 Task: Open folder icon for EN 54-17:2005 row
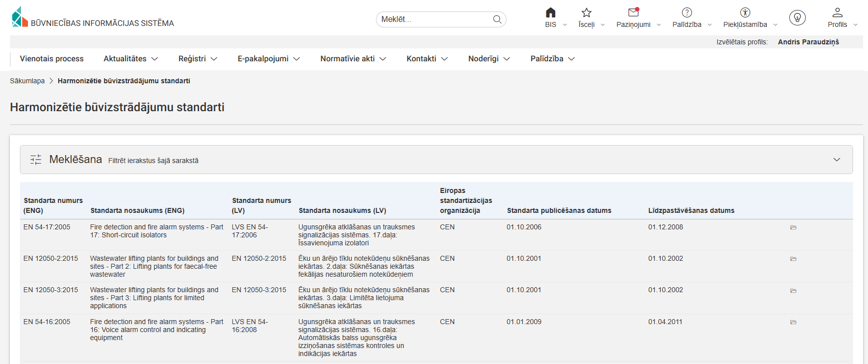click(x=793, y=227)
